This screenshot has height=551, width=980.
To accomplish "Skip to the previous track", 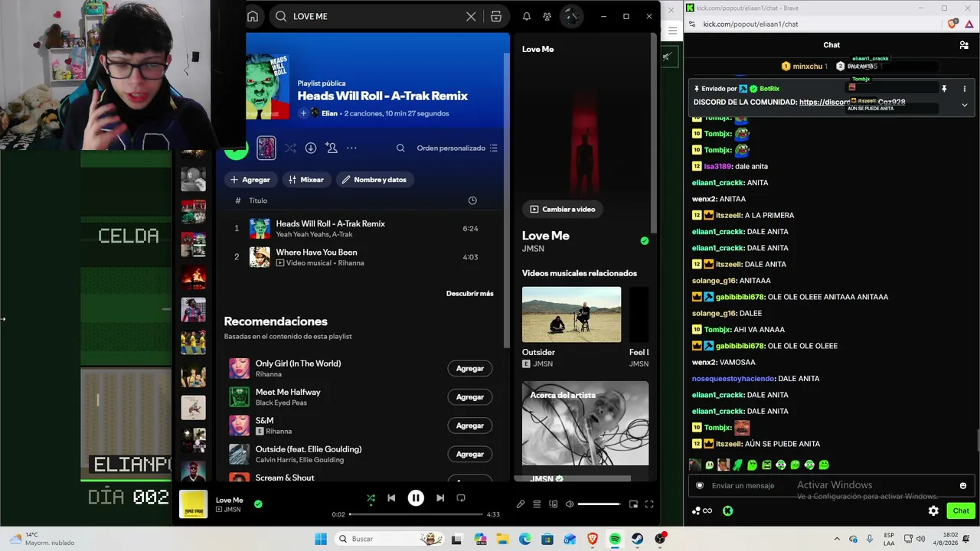I will [x=391, y=497].
